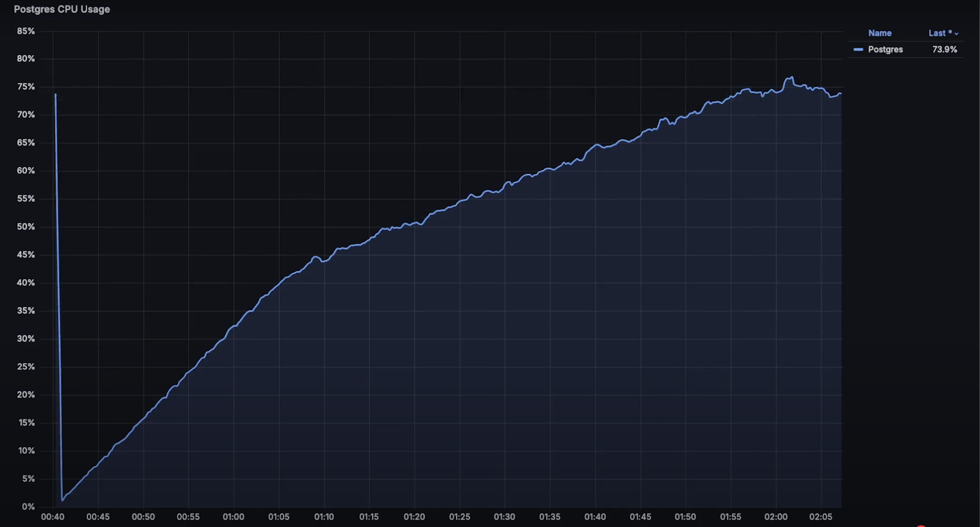The height and width of the screenshot is (527, 980).
Task: Click the CPU curve's highest peak after 02:00
Action: click(792, 77)
